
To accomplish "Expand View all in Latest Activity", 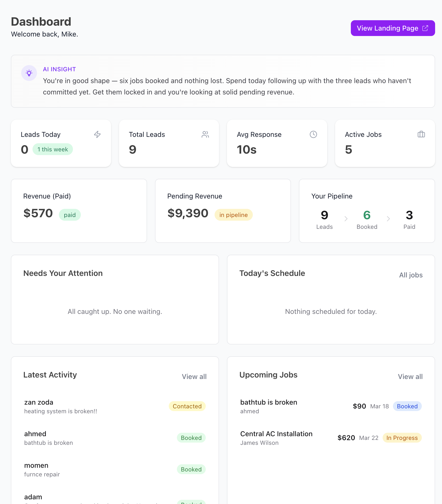I will coord(194,377).
